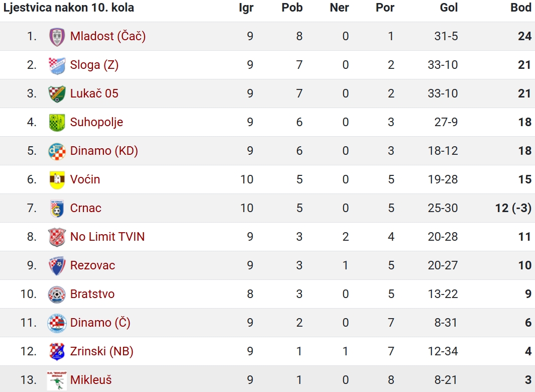Open the Dinamo (Č) team link
Screen dimensions: 535x392
click(100, 323)
